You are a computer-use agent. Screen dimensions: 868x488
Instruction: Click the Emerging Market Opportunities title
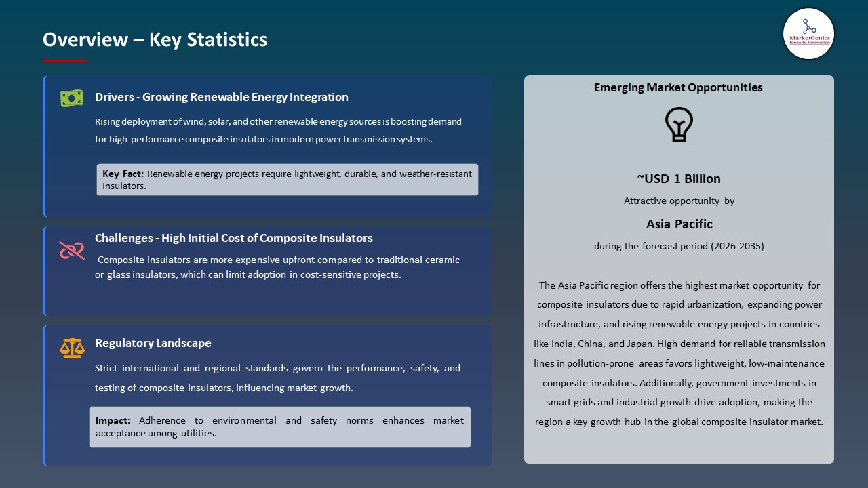678,87
